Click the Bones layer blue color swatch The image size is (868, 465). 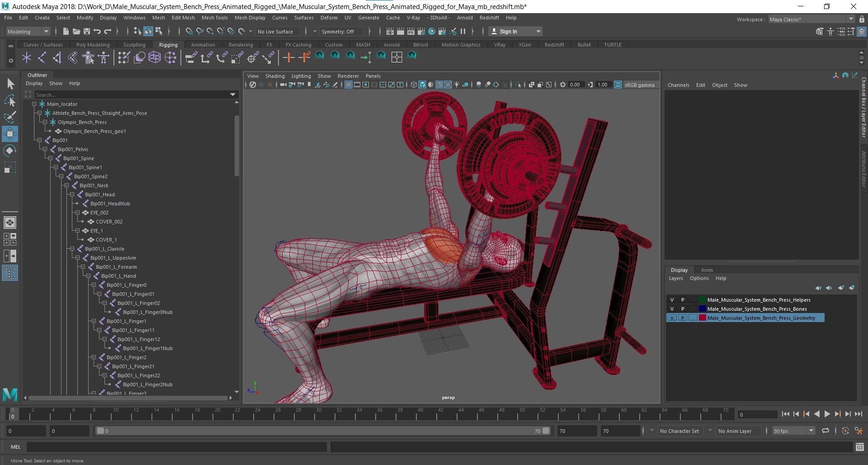tap(703, 309)
